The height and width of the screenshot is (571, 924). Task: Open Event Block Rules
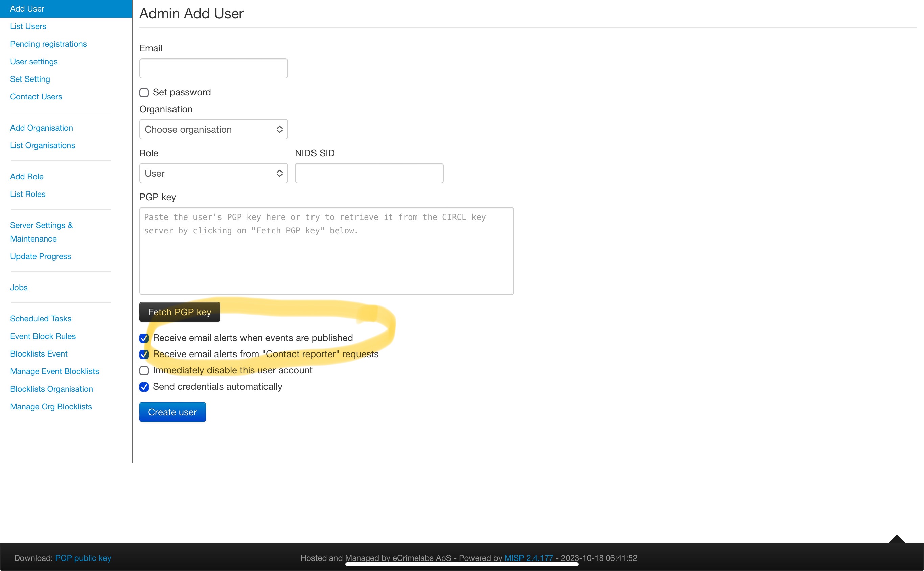[x=43, y=336]
